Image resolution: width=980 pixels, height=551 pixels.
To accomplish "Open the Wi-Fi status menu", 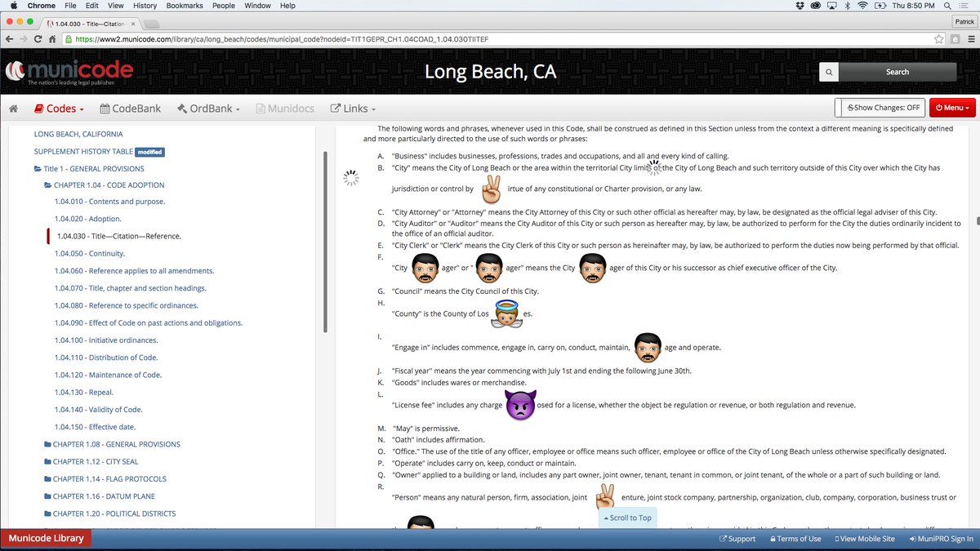I will pyautogui.click(x=864, y=6).
